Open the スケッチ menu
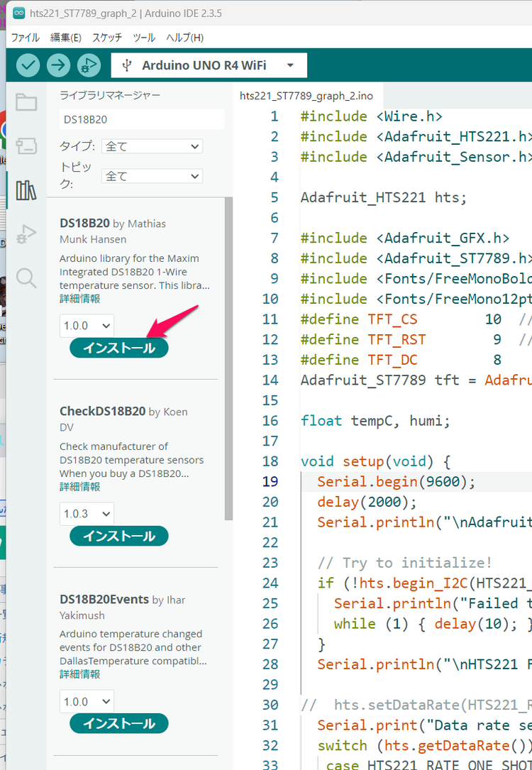The width and height of the screenshot is (532, 770). 107,38
